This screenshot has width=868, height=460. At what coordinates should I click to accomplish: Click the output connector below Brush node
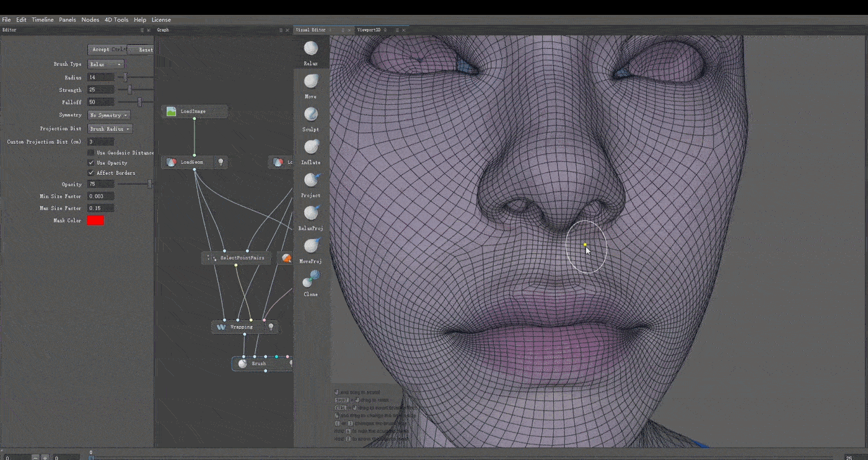(265, 371)
